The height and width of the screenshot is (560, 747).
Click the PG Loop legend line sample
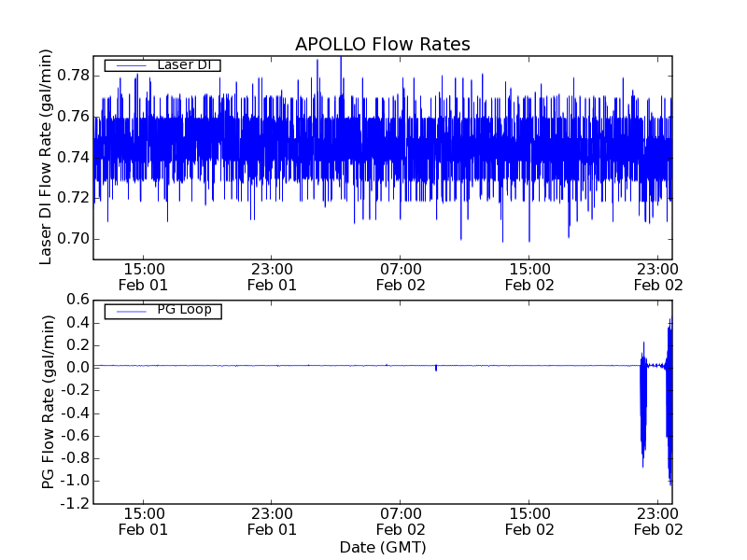132,312
